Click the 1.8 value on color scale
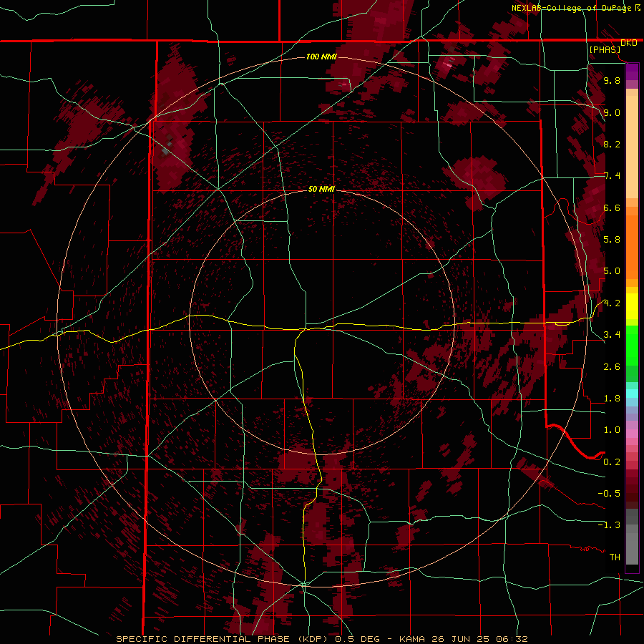The height and width of the screenshot is (644, 644). point(612,399)
